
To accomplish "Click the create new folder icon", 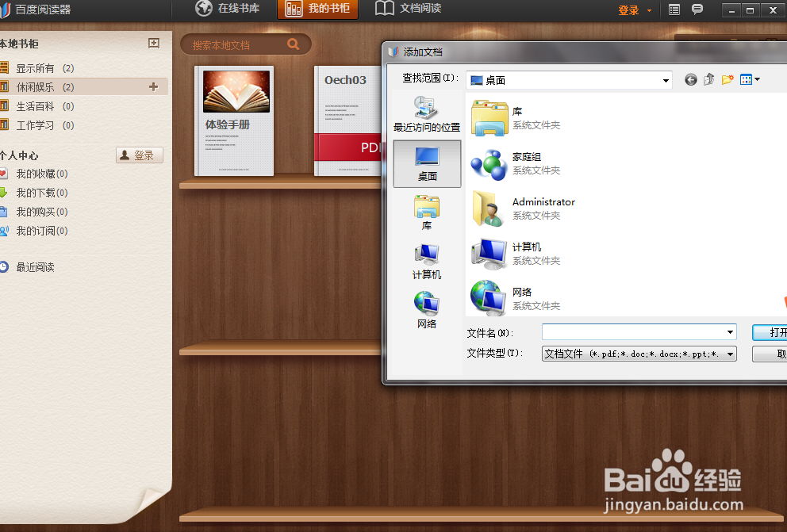I will [727, 79].
